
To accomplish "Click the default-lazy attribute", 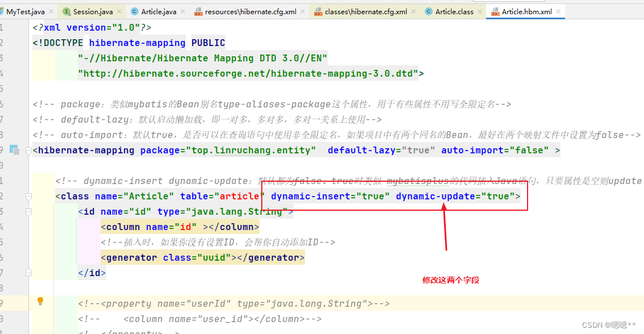I will point(381,151).
